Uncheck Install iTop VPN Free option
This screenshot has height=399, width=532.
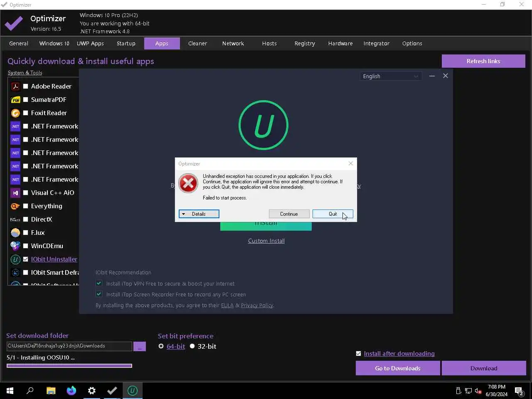[99, 283]
